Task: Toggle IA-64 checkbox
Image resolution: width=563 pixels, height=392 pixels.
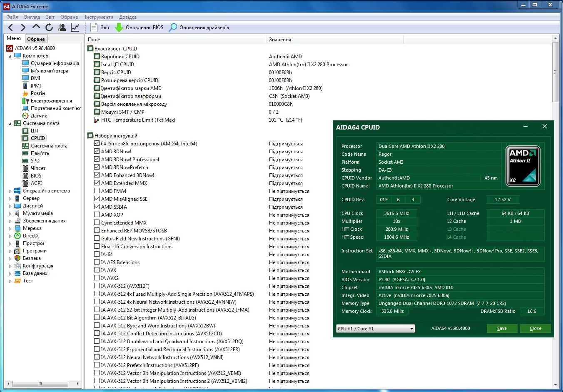Action: coord(97,254)
